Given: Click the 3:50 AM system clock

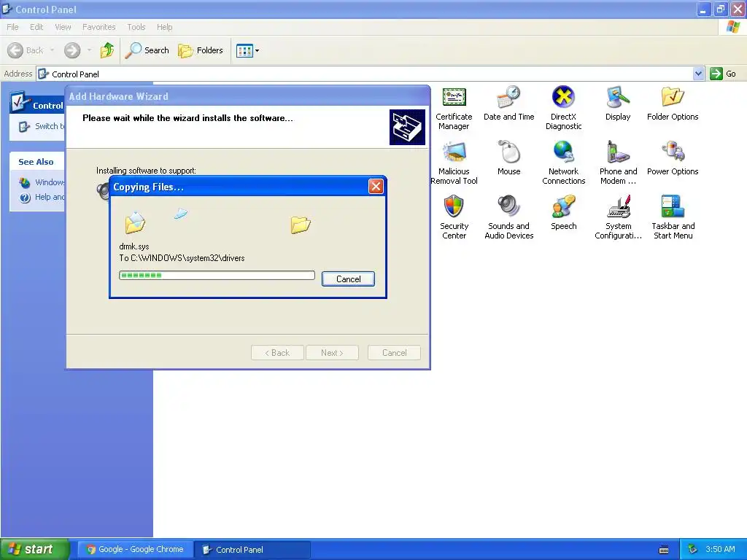Looking at the screenshot, I should point(720,550).
